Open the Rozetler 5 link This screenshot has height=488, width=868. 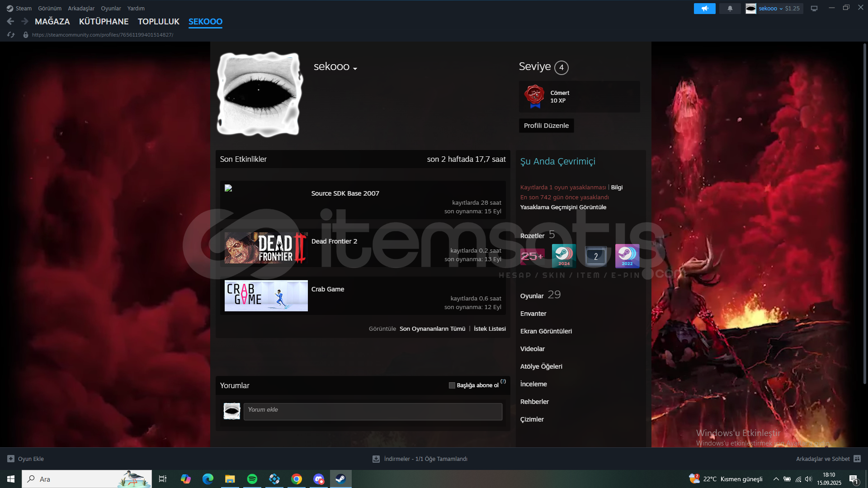click(538, 235)
